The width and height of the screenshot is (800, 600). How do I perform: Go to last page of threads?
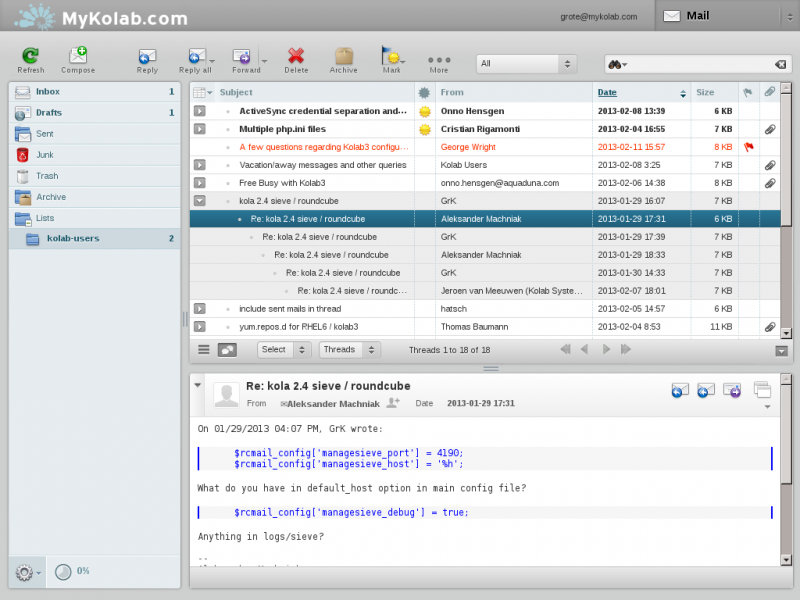click(x=626, y=349)
